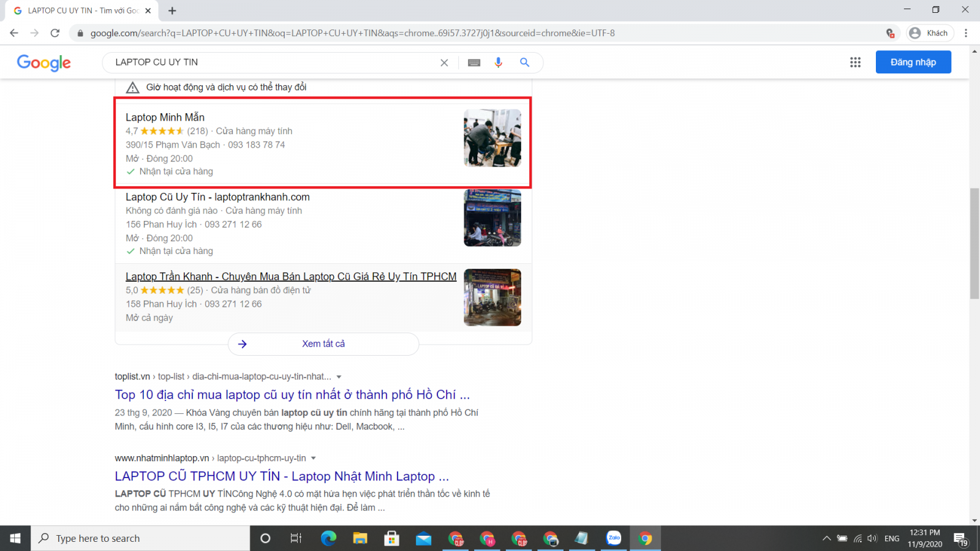Click the page vertical scrollbar thumb
The width and height of the screenshot is (980, 551).
tap(974, 244)
